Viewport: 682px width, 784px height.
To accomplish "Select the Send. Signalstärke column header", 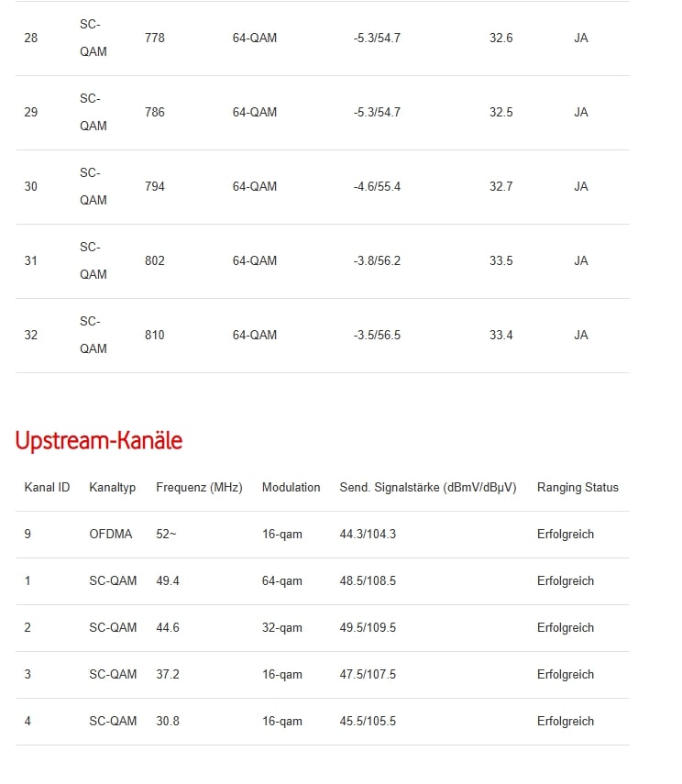I will click(x=427, y=488).
